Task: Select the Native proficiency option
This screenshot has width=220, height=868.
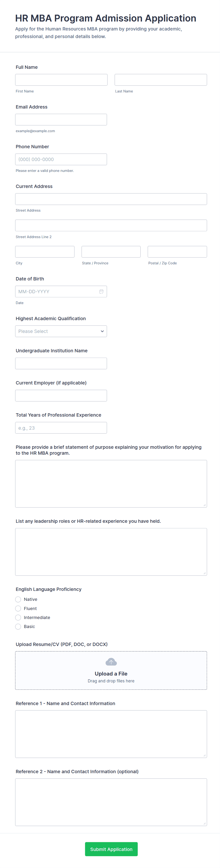Action: (x=18, y=599)
